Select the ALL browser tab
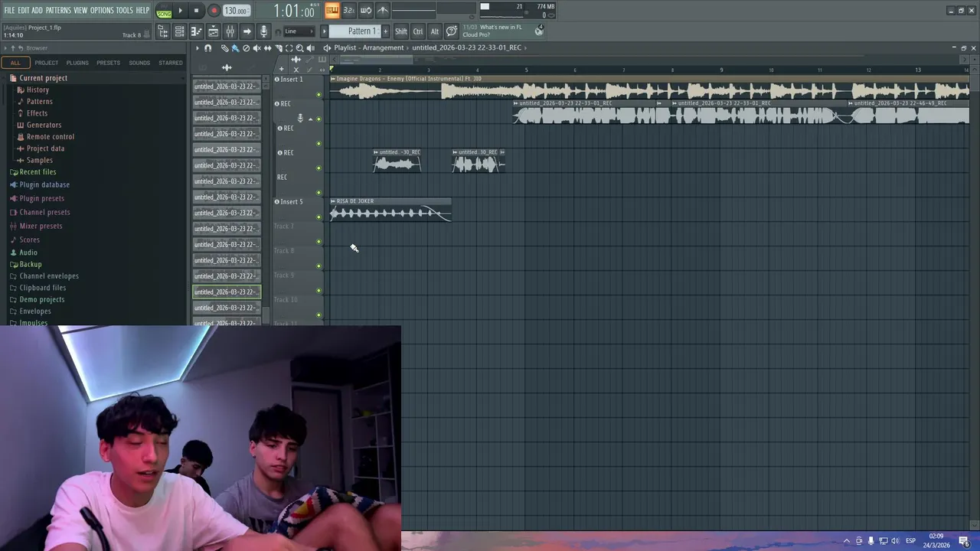This screenshot has height=551, width=980. (15, 63)
